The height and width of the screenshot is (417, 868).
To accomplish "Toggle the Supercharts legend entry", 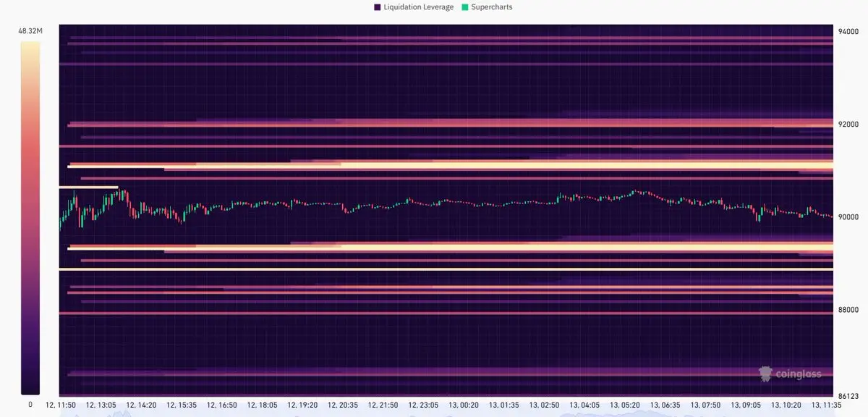I will tap(487, 7).
